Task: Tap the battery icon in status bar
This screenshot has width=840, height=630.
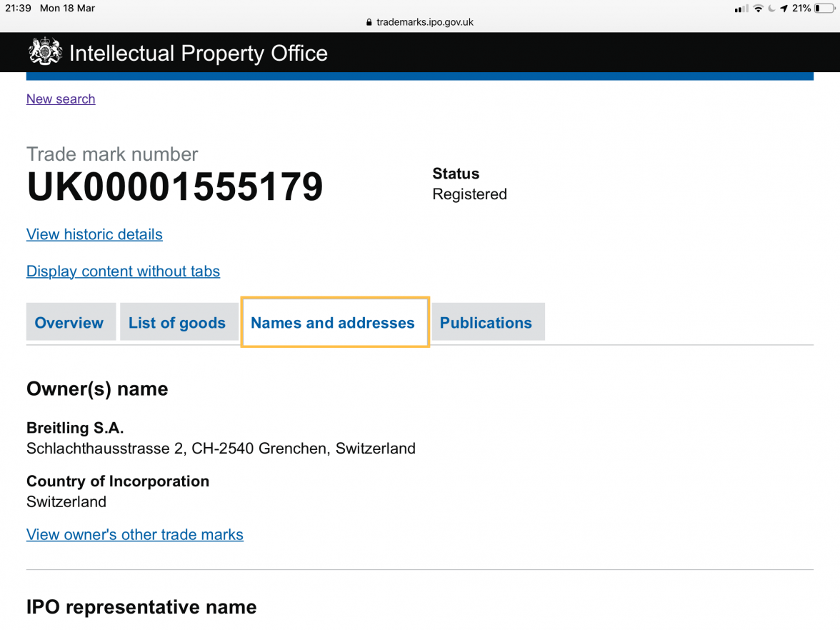Action: point(824,9)
